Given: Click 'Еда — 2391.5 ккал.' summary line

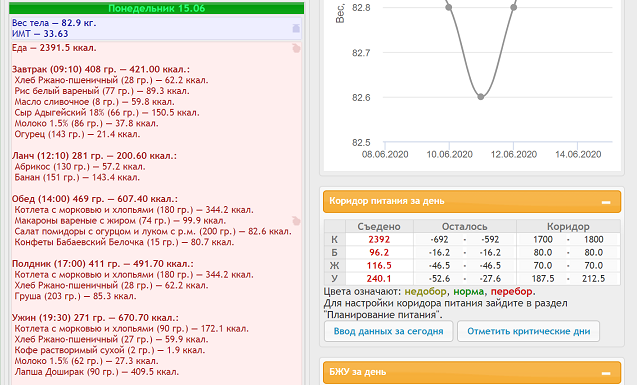Looking at the screenshot, I should (54, 48).
